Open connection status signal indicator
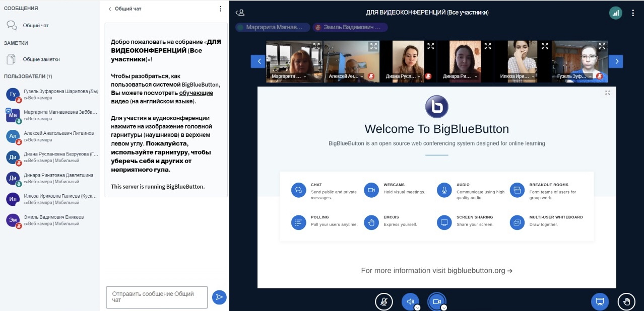 click(x=615, y=13)
